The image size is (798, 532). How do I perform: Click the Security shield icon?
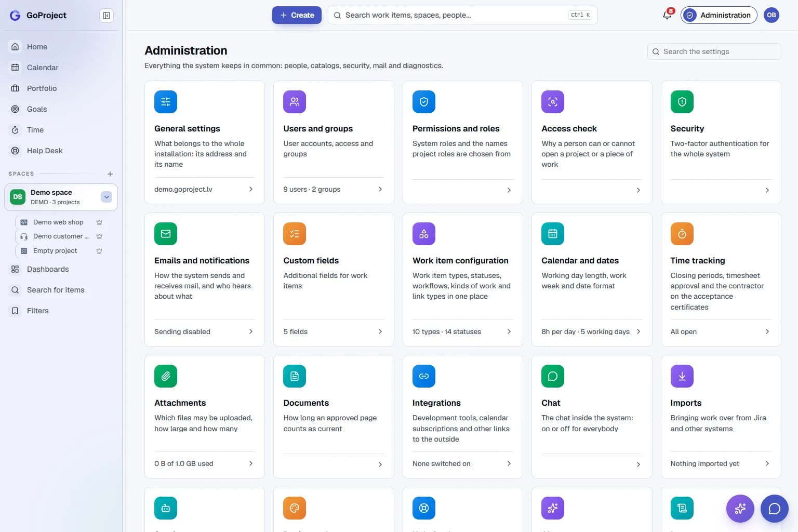point(682,102)
